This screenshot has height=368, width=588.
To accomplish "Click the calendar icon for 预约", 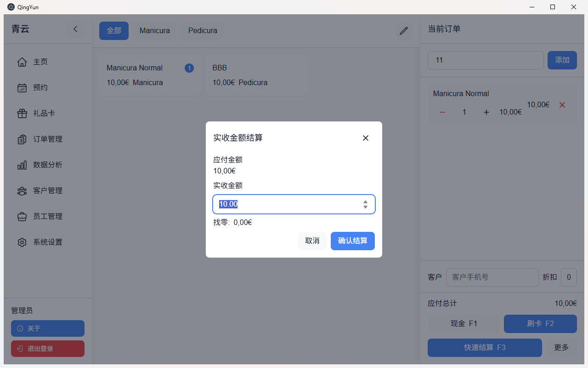I will (x=22, y=87).
